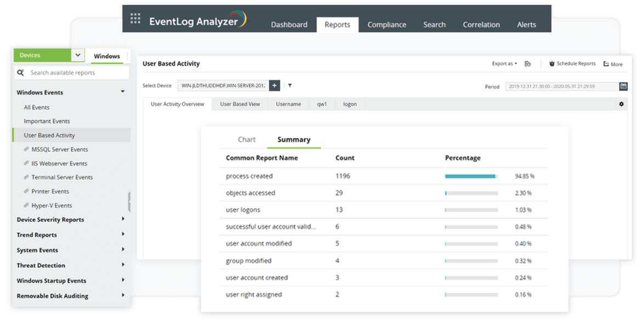Click the Schedule Reports alarm clock icon
The height and width of the screenshot is (325, 644).
click(551, 64)
